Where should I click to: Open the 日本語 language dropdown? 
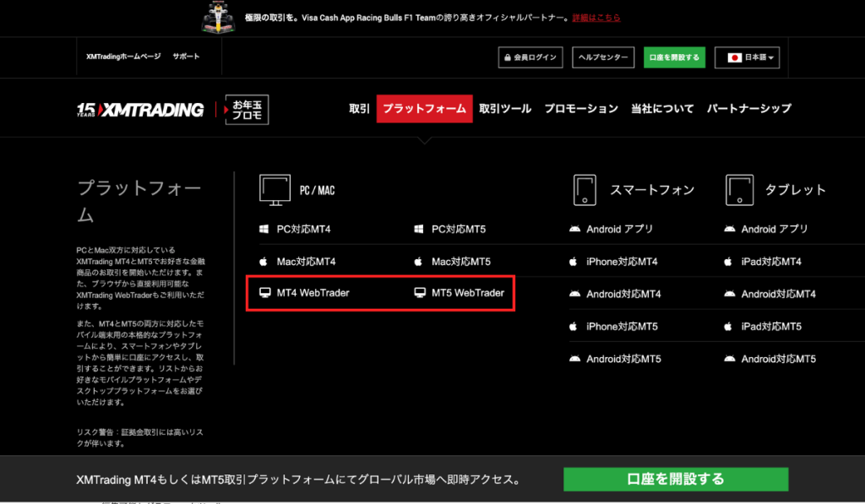click(747, 57)
